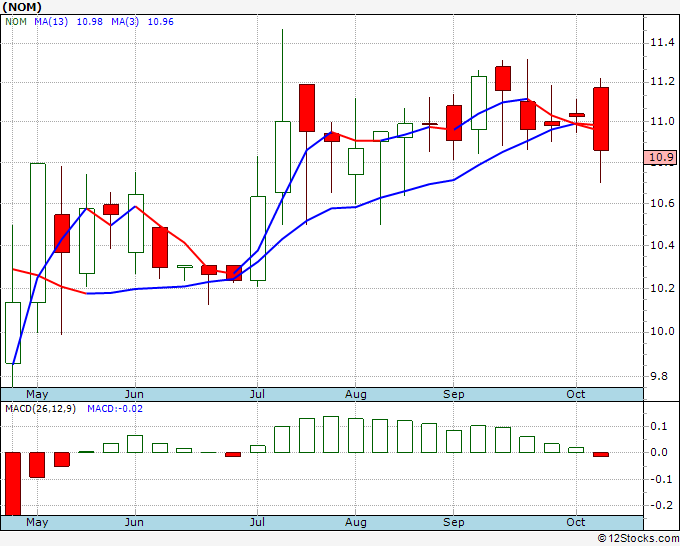Click the Jul marker on price timeline
Image resolution: width=680 pixels, height=546 pixels.
tap(258, 394)
